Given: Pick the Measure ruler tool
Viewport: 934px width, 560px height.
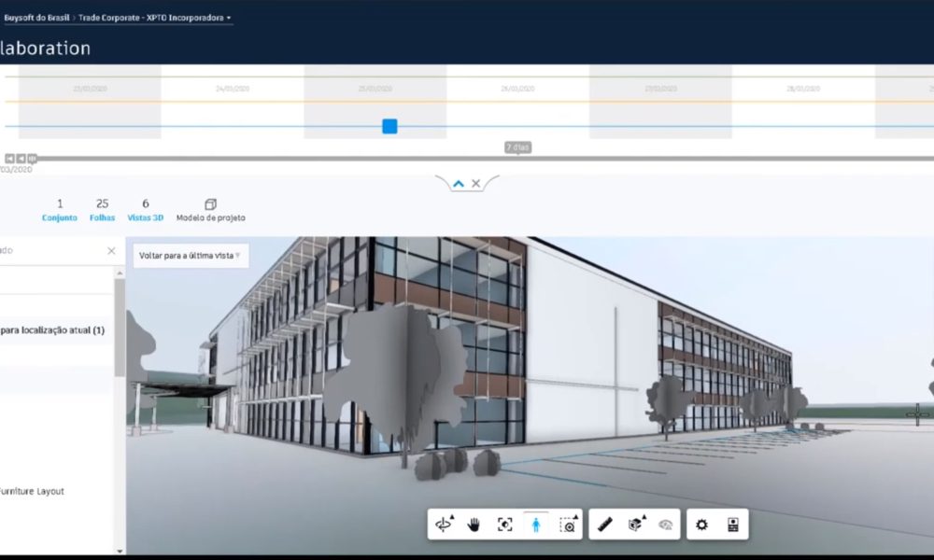Looking at the screenshot, I should coord(604,525).
